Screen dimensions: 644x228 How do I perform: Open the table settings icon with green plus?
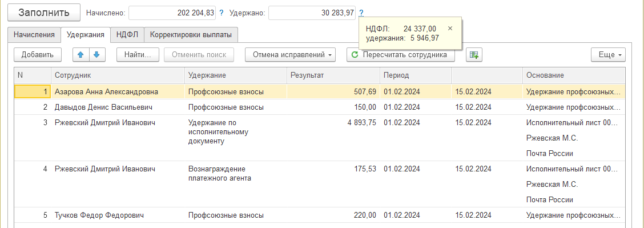pyautogui.click(x=474, y=55)
